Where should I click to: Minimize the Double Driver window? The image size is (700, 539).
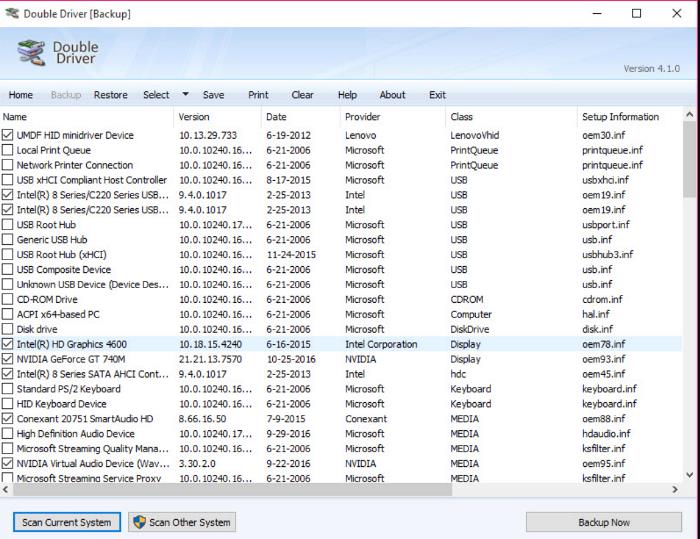click(x=597, y=13)
